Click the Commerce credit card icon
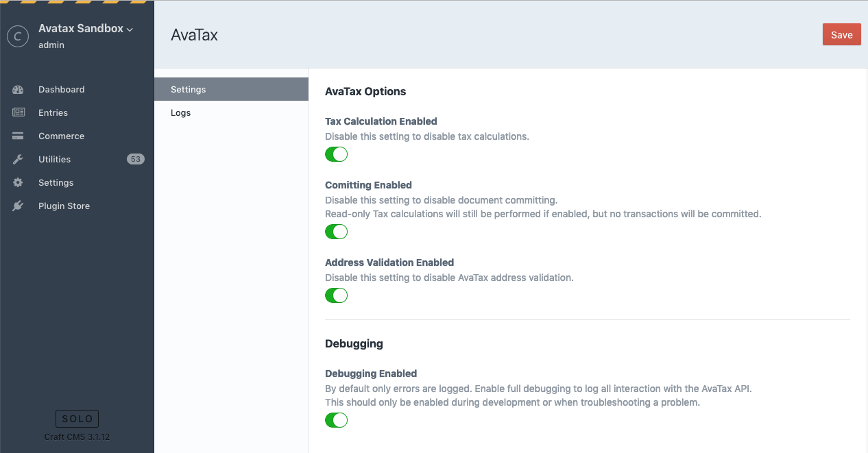Viewport: 868px width, 453px height. pos(18,136)
